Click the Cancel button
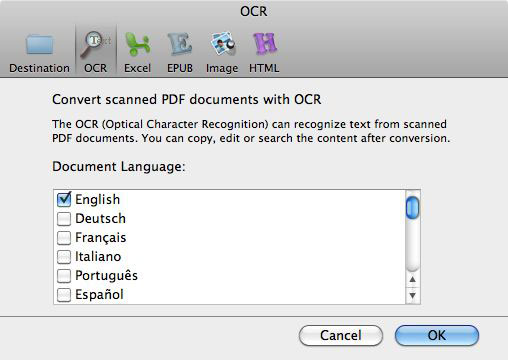 (341, 335)
